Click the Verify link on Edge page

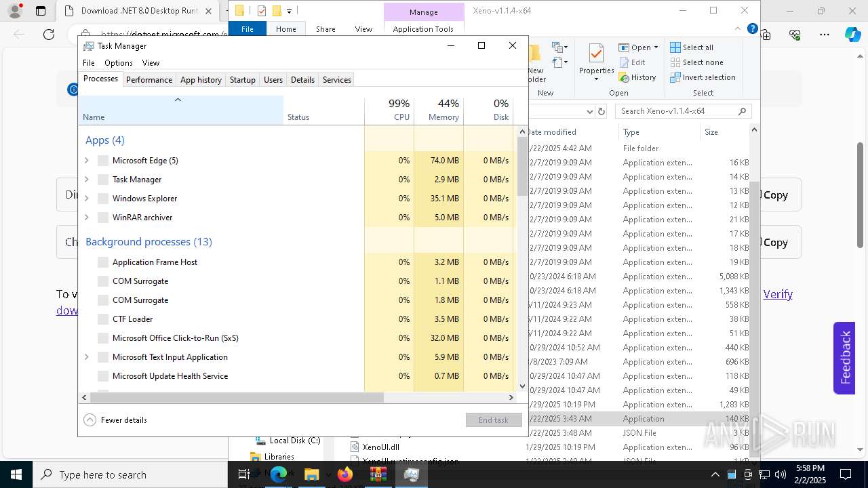pos(778,294)
